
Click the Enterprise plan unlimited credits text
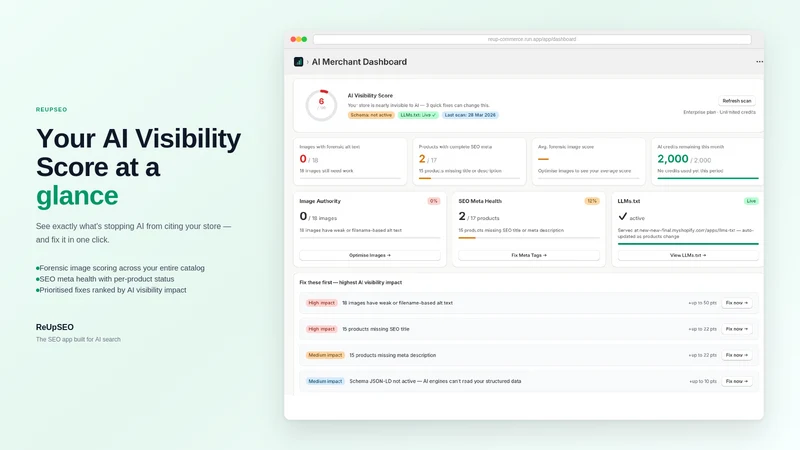click(x=719, y=112)
